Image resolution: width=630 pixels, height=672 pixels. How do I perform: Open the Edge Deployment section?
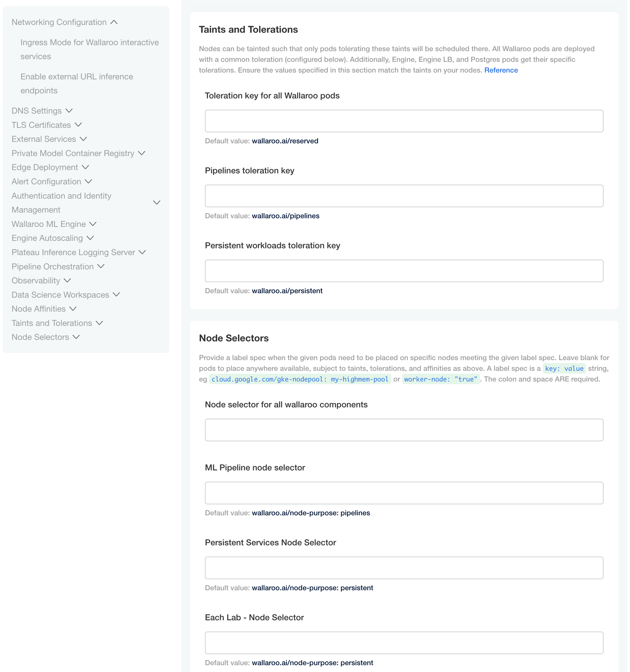(45, 167)
